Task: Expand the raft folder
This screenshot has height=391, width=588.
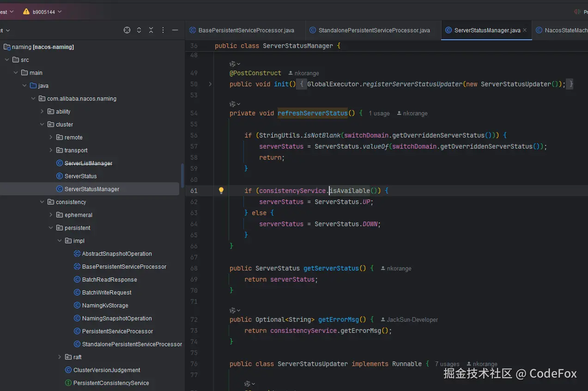Action: 60,357
